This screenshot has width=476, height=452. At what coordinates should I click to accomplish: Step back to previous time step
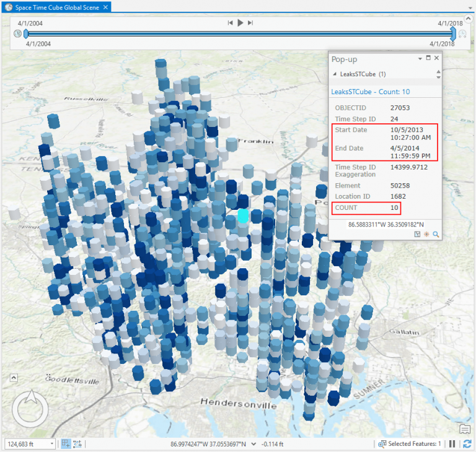click(x=231, y=23)
